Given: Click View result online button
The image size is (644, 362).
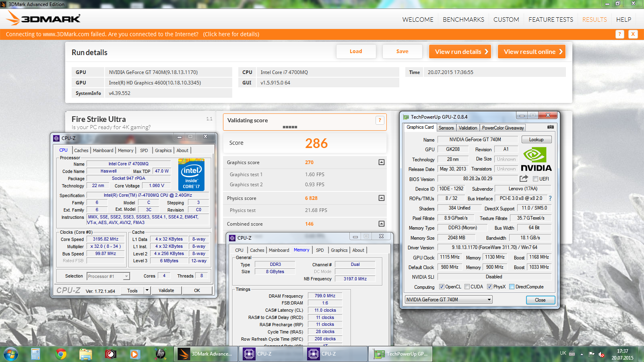Looking at the screenshot, I should (531, 51).
